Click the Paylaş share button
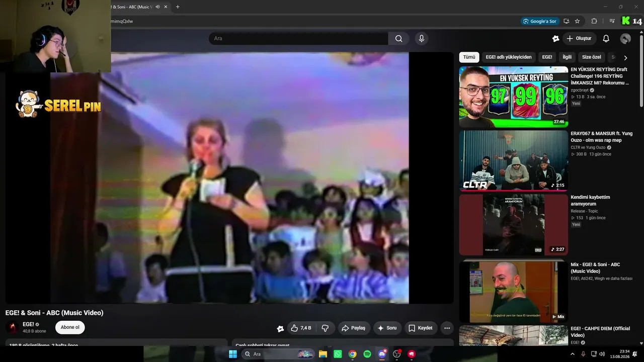Screen dimensions: 644x362 point(353,328)
